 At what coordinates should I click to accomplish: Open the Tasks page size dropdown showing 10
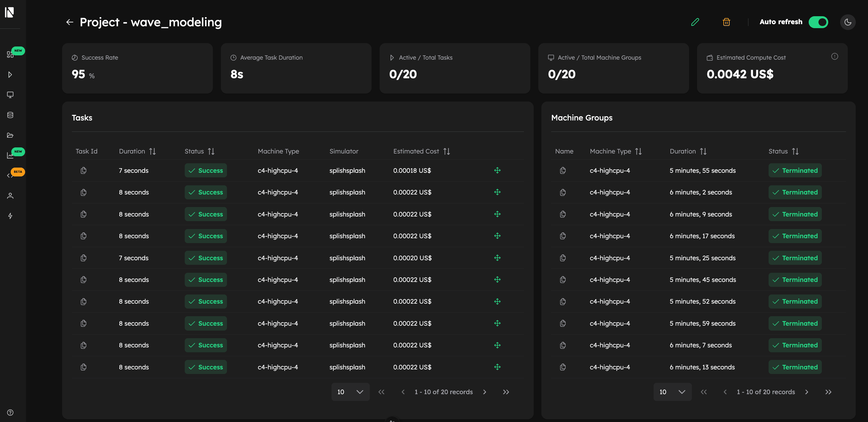[x=350, y=392]
